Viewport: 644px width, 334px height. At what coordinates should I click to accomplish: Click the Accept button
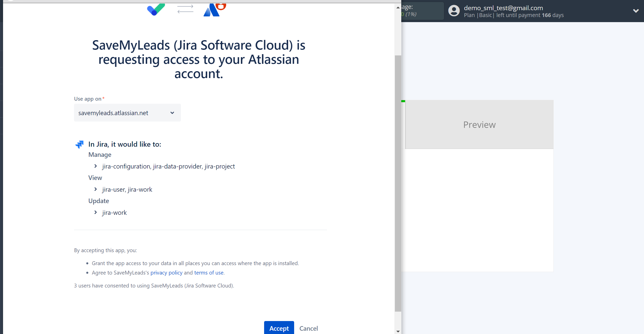coord(279,328)
